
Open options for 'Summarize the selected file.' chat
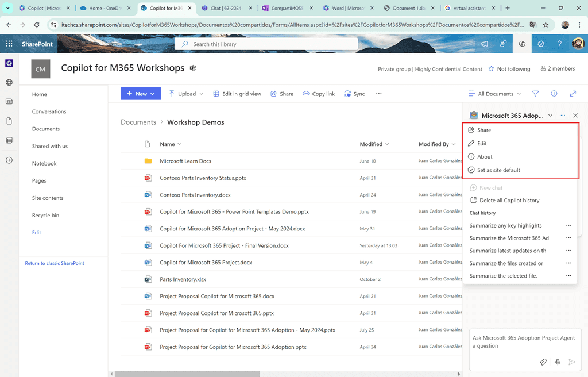click(568, 276)
